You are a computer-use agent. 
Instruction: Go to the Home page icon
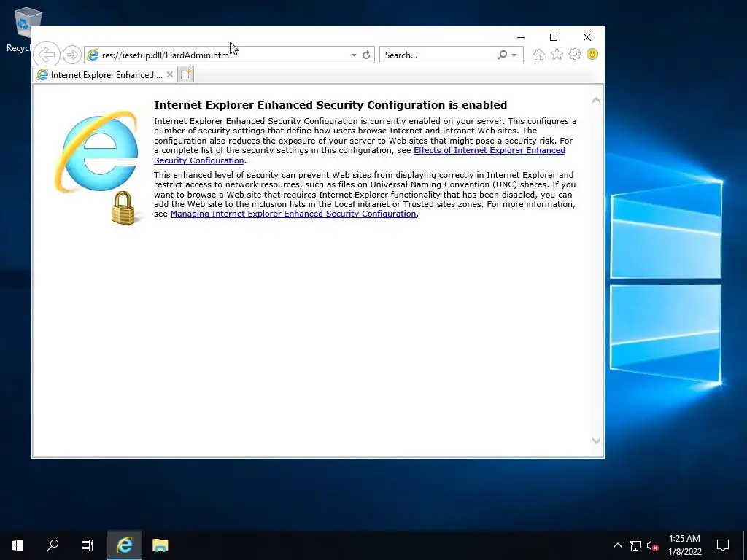coord(539,54)
